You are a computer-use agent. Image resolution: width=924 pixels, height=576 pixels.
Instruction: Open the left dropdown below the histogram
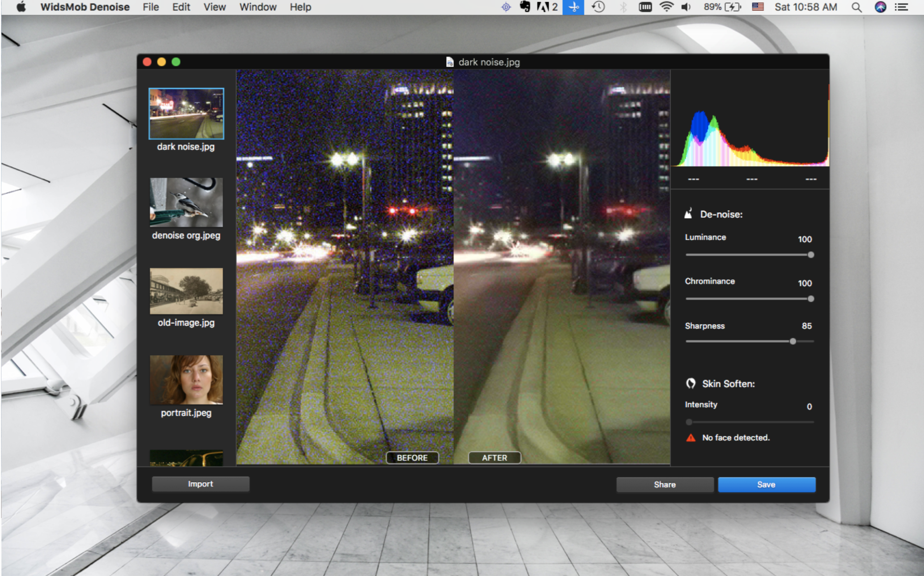coord(693,179)
